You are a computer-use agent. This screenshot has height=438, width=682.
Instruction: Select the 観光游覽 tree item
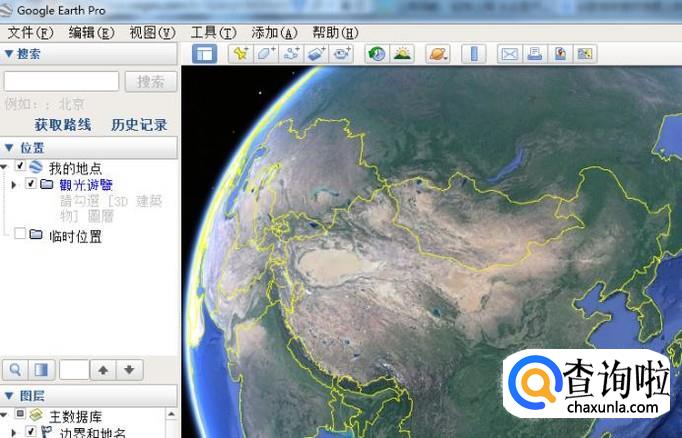pyautogui.click(x=86, y=185)
